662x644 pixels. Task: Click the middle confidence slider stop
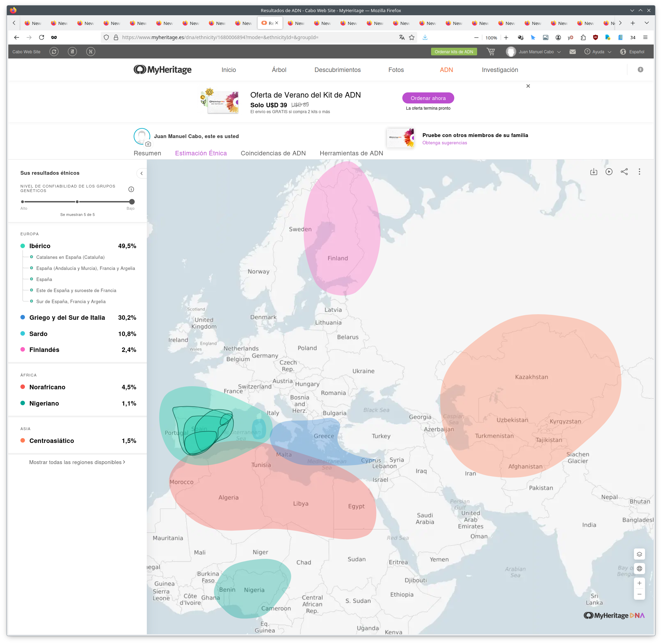pos(77,202)
